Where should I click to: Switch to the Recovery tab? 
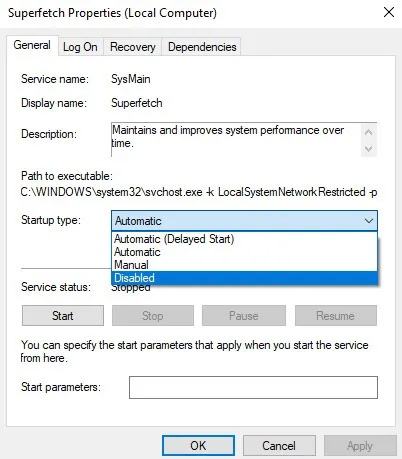point(133,47)
